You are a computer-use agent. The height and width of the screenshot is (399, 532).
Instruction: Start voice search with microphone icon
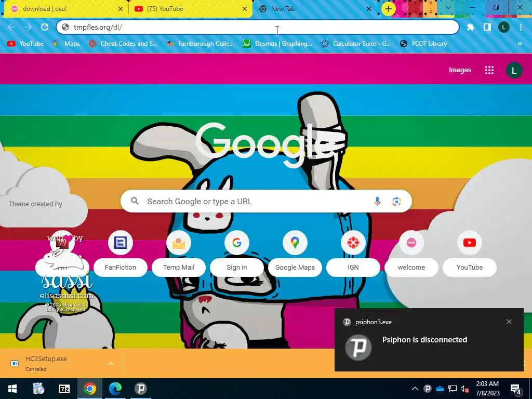[x=377, y=201]
